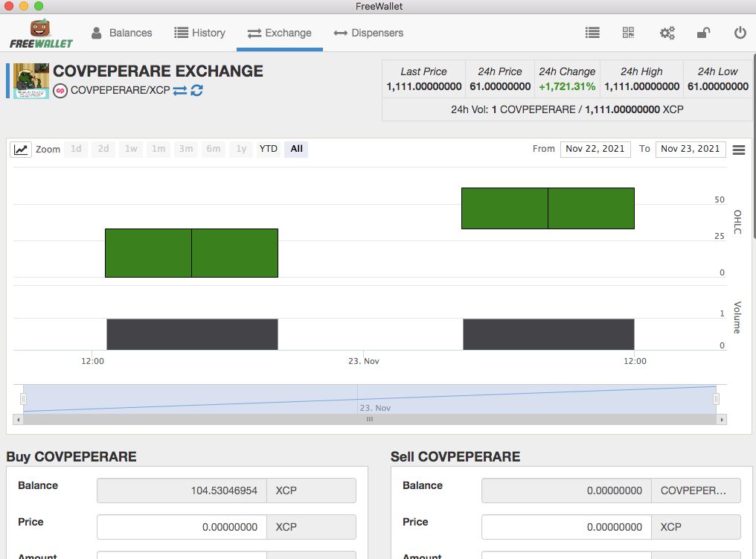Set chart zoom to 1d
Screen dimensions: 756x559
pyautogui.click(x=76, y=149)
